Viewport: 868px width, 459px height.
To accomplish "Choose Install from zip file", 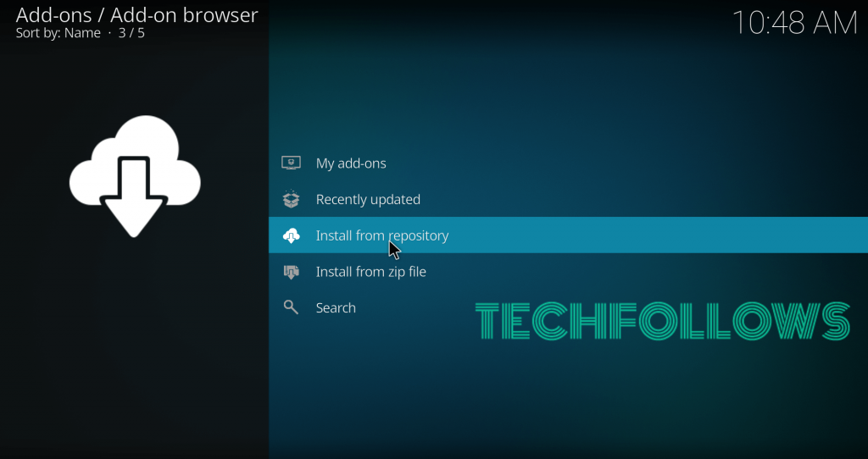I will point(568,272).
